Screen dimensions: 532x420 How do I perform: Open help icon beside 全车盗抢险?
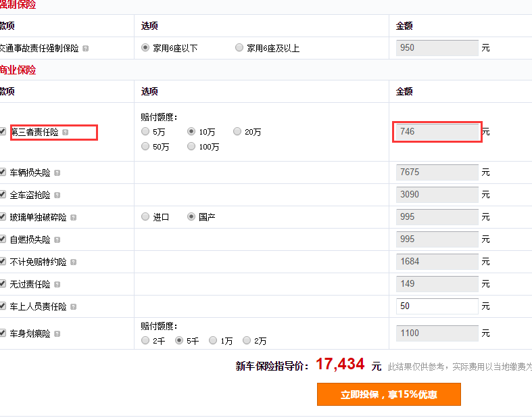tap(57, 195)
